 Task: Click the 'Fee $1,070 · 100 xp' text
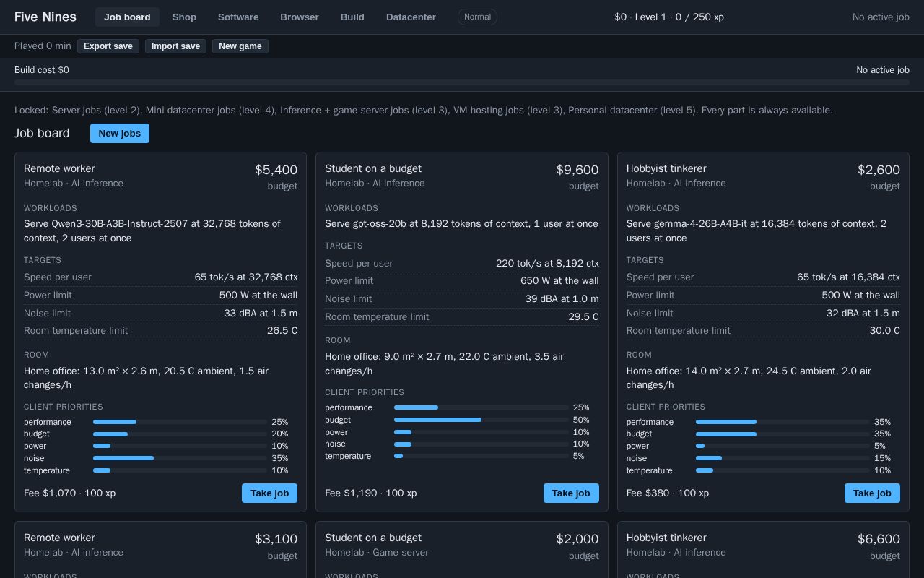click(x=69, y=493)
